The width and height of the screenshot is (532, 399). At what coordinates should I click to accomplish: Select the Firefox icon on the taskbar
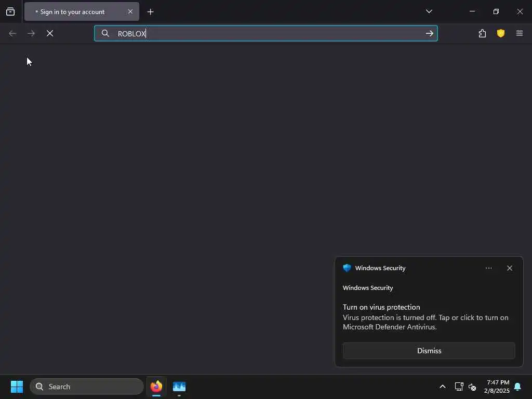point(156,387)
